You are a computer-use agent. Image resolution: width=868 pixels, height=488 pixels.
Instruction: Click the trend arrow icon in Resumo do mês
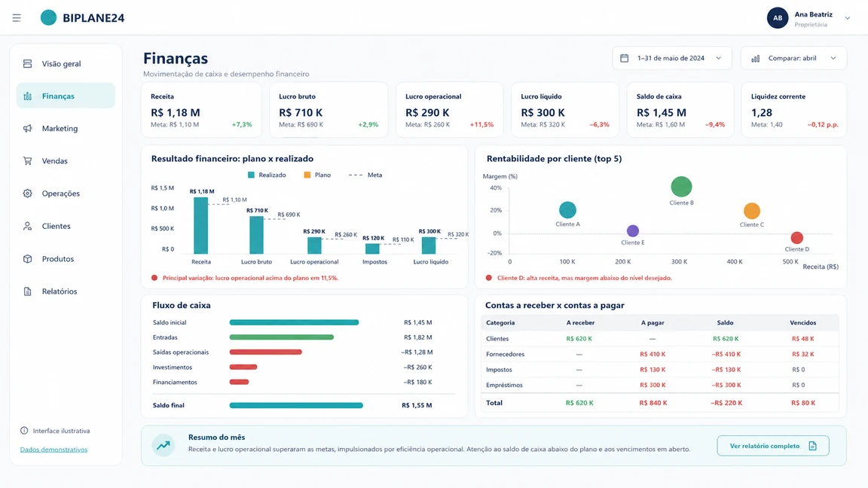coord(164,445)
